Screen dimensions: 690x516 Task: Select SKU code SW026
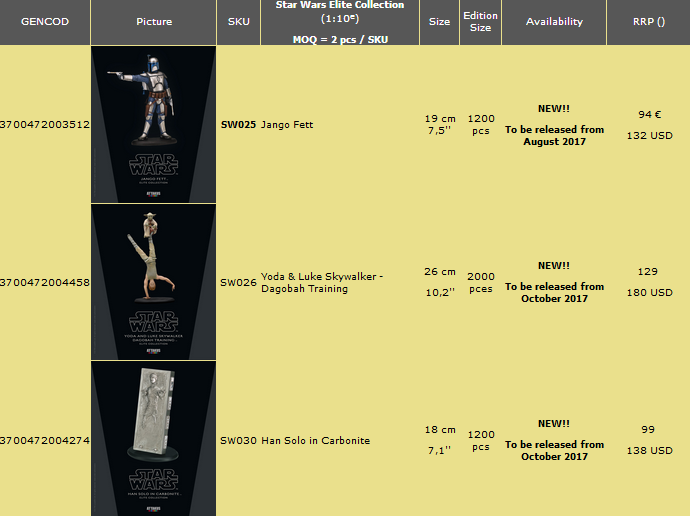coord(238,283)
